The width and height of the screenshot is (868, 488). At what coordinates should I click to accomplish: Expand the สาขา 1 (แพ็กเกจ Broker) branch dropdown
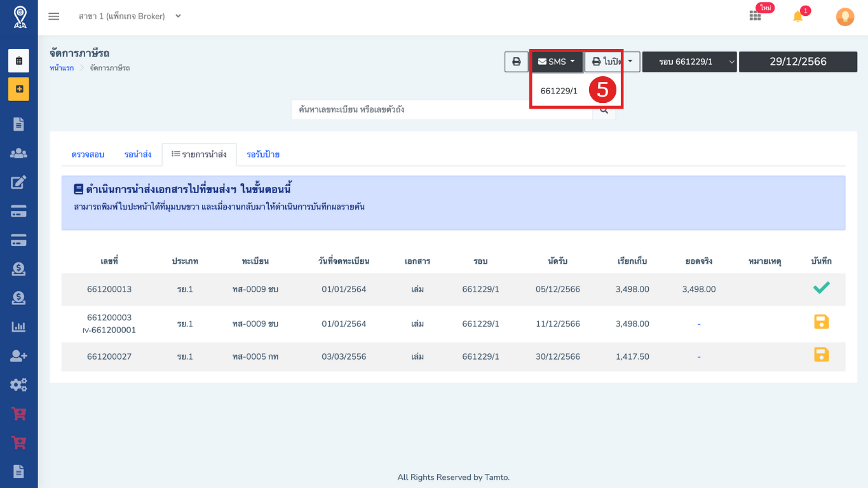click(x=130, y=17)
